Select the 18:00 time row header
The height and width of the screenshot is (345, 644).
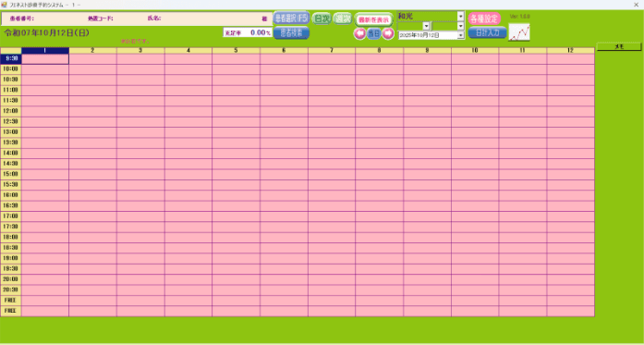pyautogui.click(x=11, y=238)
